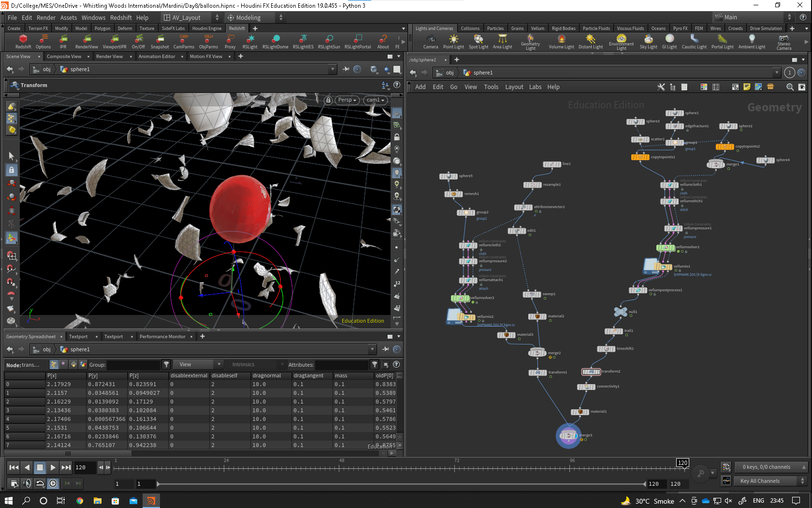The width and height of the screenshot is (812, 508).
Task: Click the timeline frame 120 marker
Action: tap(682, 463)
